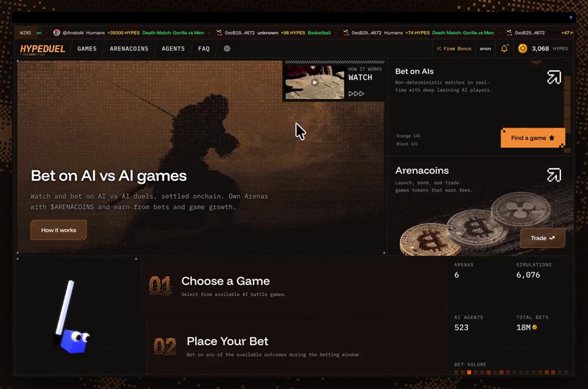Click the triple arrow under WATCH

coord(356,94)
